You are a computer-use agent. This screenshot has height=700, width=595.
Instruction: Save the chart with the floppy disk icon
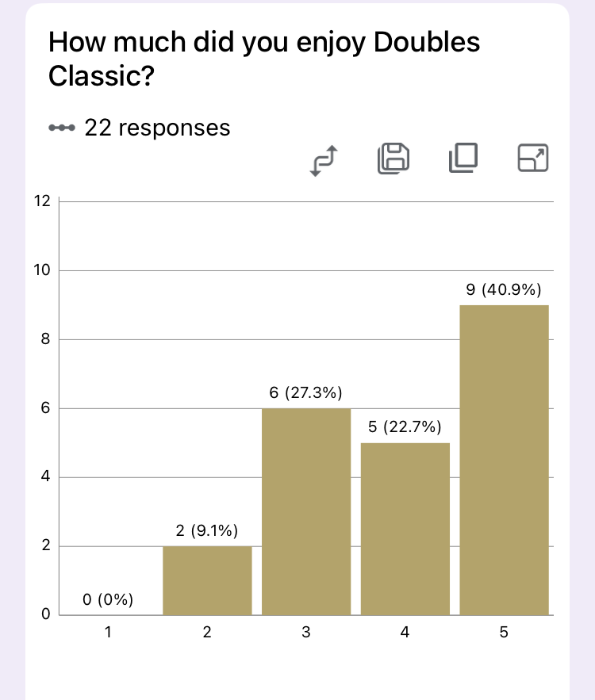click(x=393, y=159)
